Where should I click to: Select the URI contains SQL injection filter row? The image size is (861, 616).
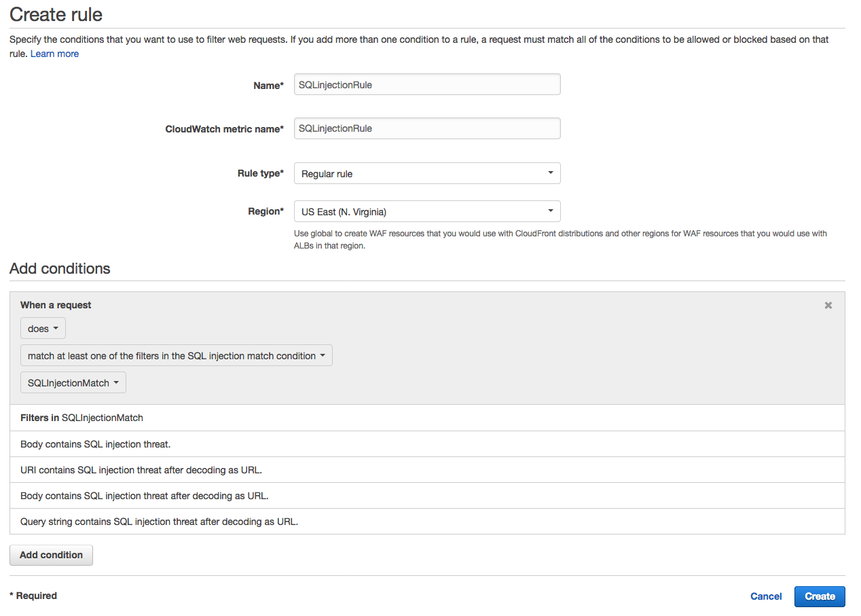(427, 470)
